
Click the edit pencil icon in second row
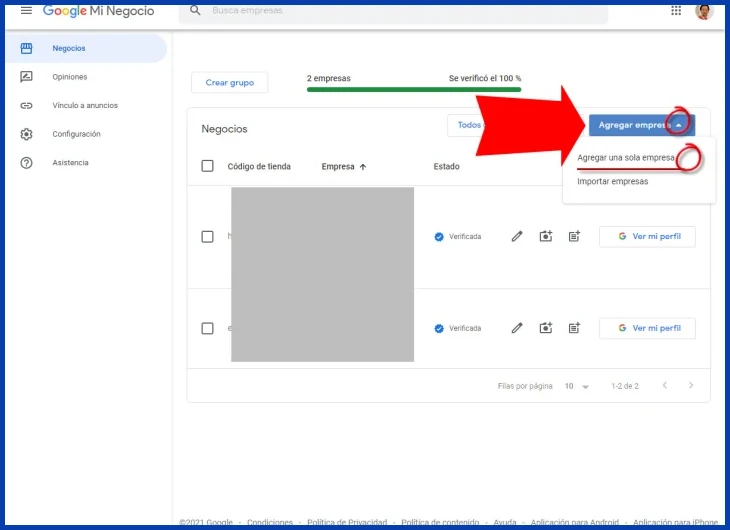pos(517,328)
